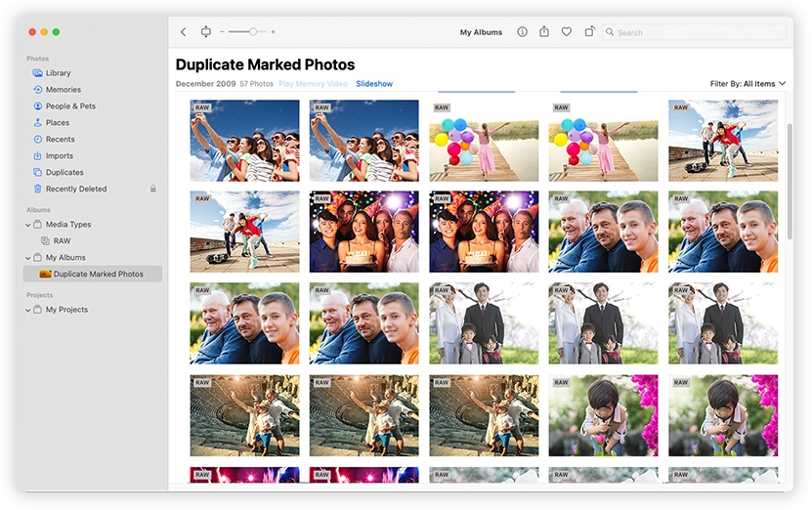Click the Recently Deleted trash icon
812x510 pixels.
(37, 189)
